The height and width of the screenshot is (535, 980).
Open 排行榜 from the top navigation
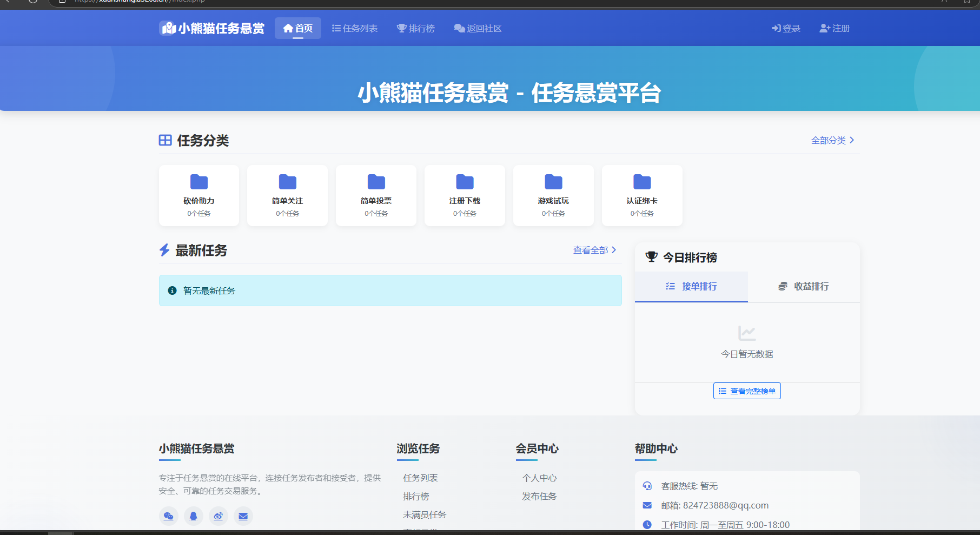pyautogui.click(x=416, y=28)
